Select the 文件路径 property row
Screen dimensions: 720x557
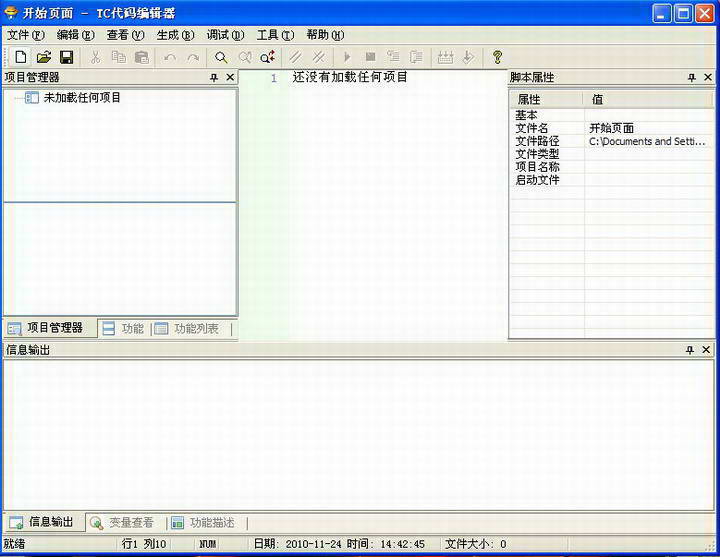[537, 141]
